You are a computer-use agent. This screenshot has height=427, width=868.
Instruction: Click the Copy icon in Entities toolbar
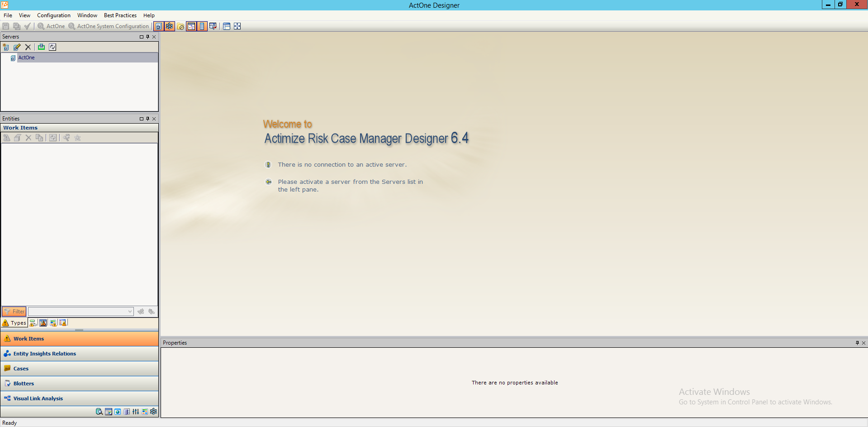coord(39,138)
